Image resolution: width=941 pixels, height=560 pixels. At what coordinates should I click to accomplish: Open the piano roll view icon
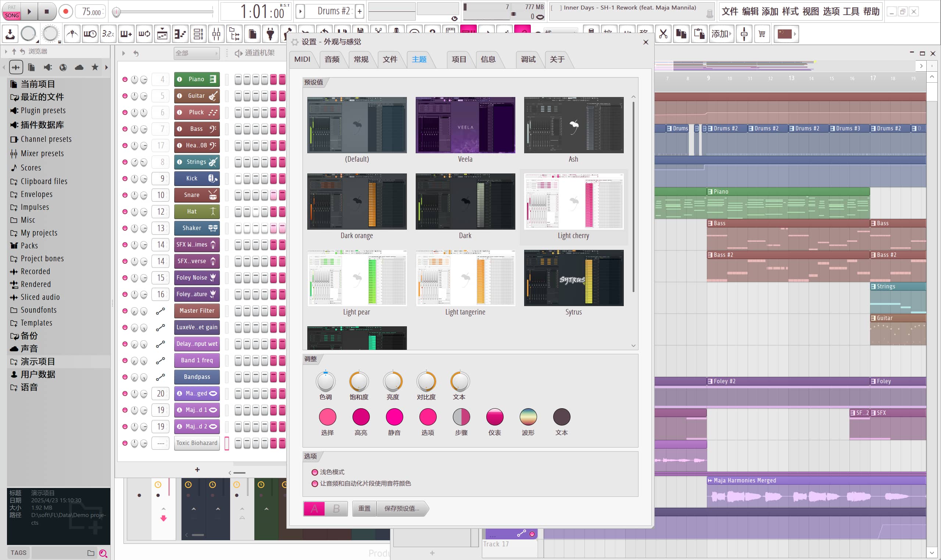180,34
